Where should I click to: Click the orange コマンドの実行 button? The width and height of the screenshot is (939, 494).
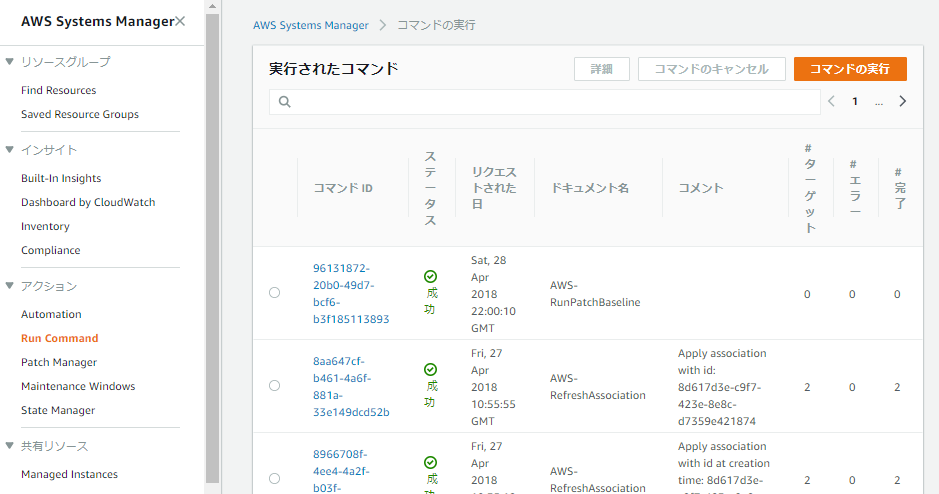pyautogui.click(x=850, y=69)
